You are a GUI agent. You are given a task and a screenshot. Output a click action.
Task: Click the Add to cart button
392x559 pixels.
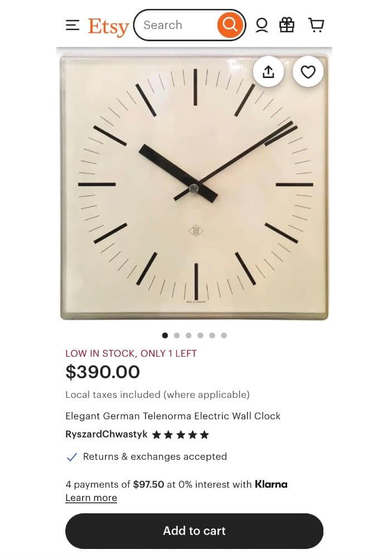tap(194, 531)
